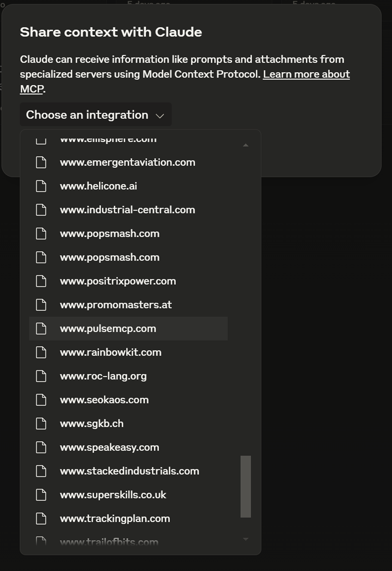Image resolution: width=392 pixels, height=571 pixels.
Task: Click file icon beside www.helicone.ai
Action: point(41,186)
